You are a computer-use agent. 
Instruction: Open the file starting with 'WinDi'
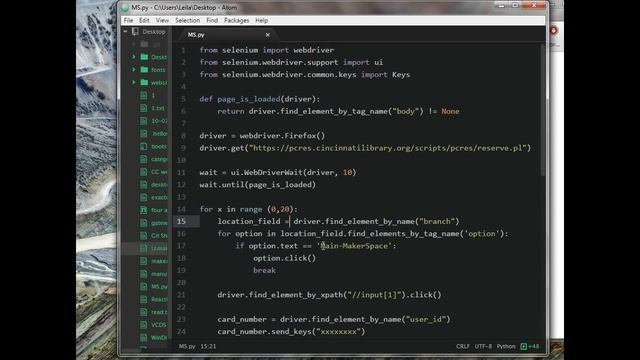point(159,338)
